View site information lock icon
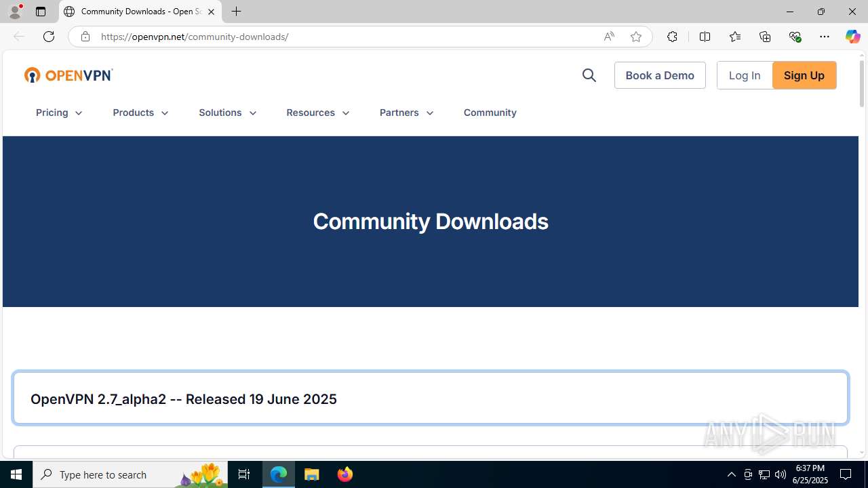This screenshot has height=488, width=868. [85, 37]
